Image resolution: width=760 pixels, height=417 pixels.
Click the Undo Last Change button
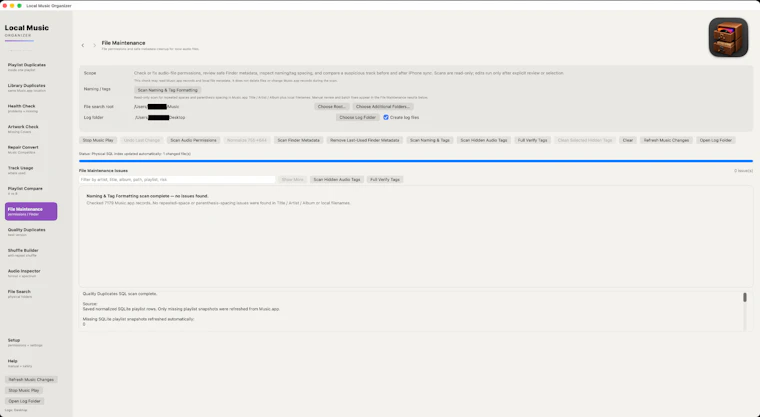pos(142,140)
